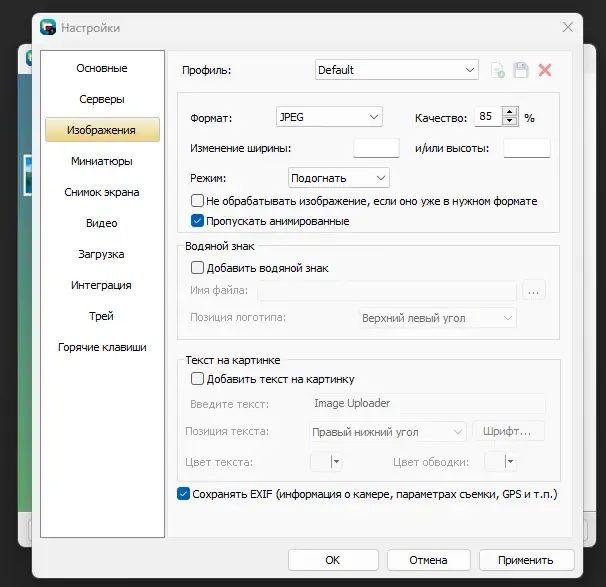The image size is (606, 587).
Task: Open the Загрузка settings section
Action: point(102,254)
